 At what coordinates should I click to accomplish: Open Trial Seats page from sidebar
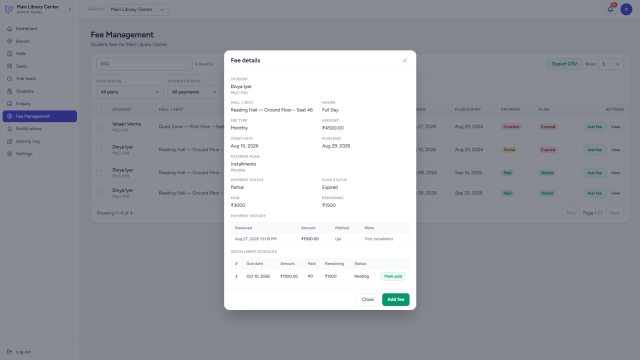pyautogui.click(x=40, y=78)
